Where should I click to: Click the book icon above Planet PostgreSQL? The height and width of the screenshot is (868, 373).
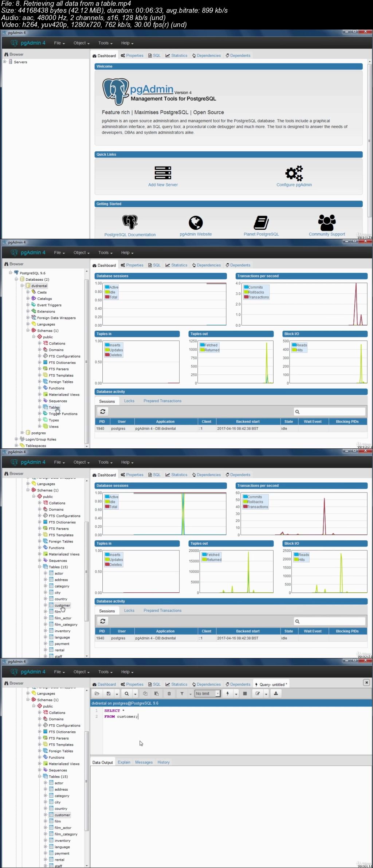pos(261,222)
